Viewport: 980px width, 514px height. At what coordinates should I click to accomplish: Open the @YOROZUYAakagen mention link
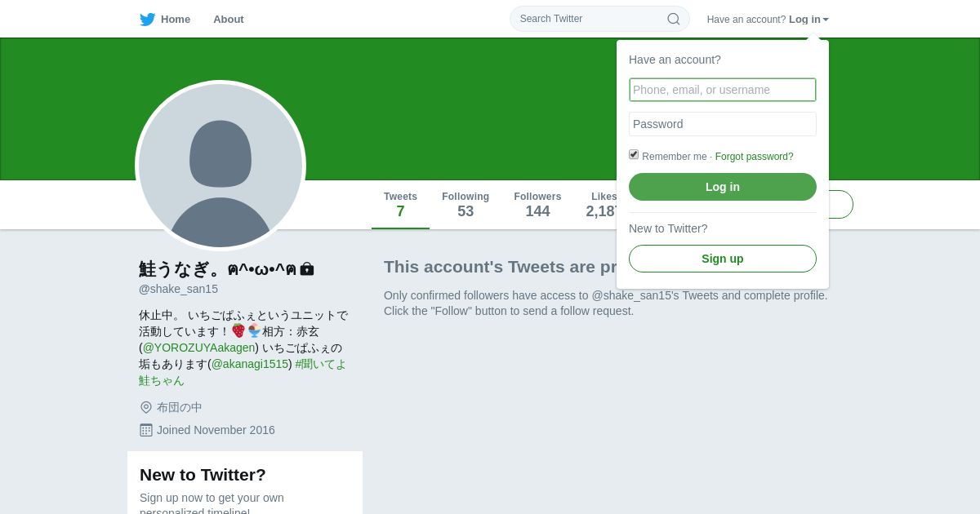pos(198,348)
